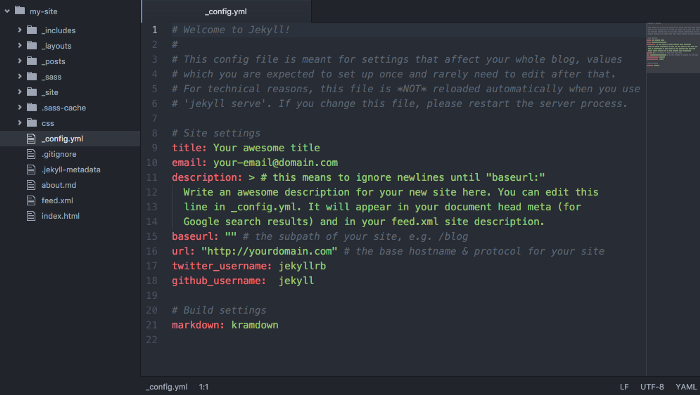Click the 'jekyllrb' value
This screenshot has height=395, width=700.
click(302, 266)
